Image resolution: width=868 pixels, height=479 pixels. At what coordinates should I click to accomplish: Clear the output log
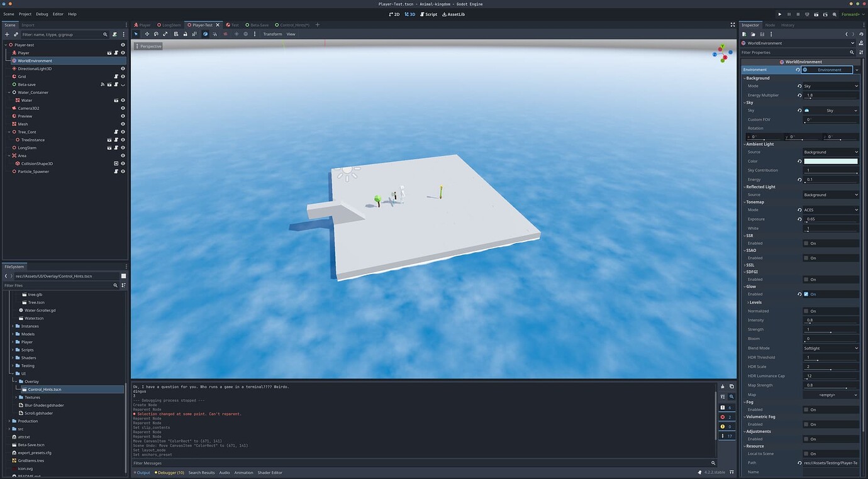(723, 387)
